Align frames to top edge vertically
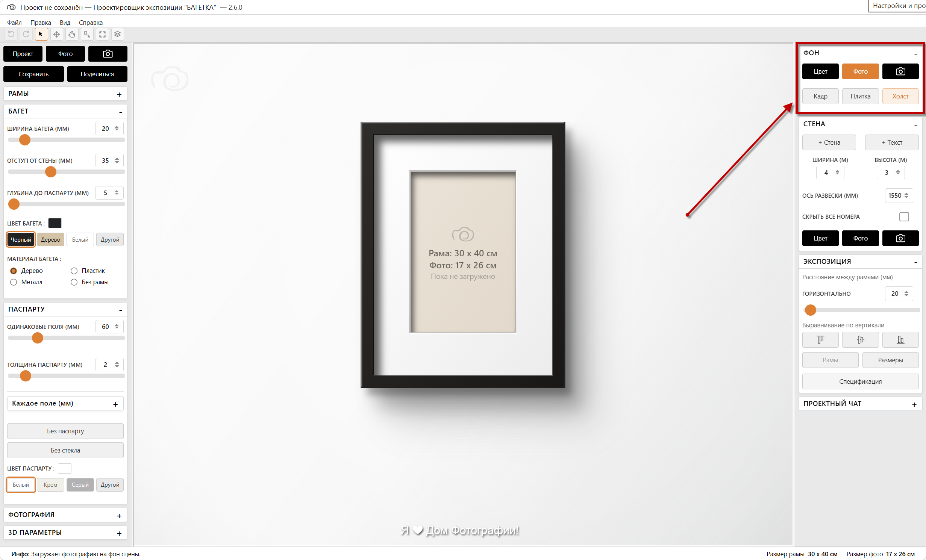Viewport: 926px width, 560px height. tap(820, 340)
